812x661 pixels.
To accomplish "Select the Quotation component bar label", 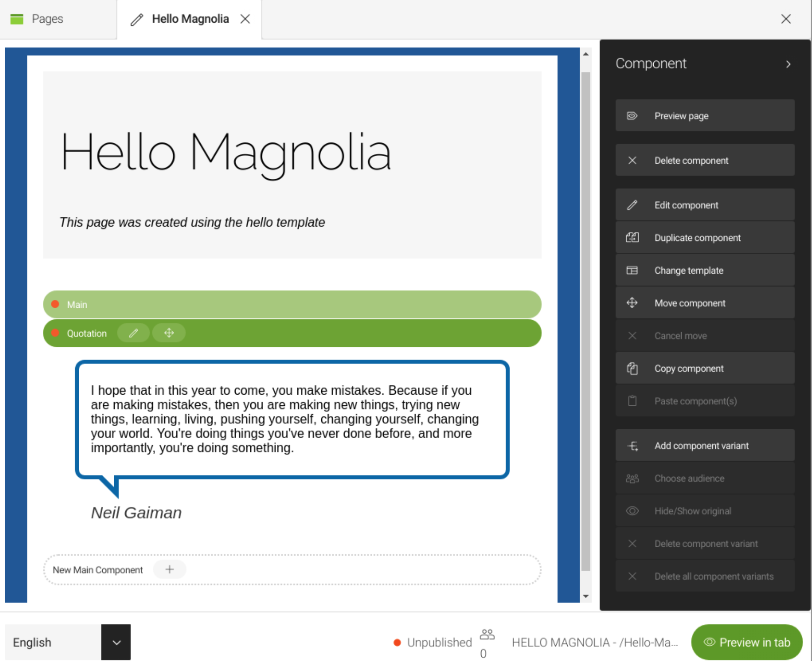I will pyautogui.click(x=86, y=333).
